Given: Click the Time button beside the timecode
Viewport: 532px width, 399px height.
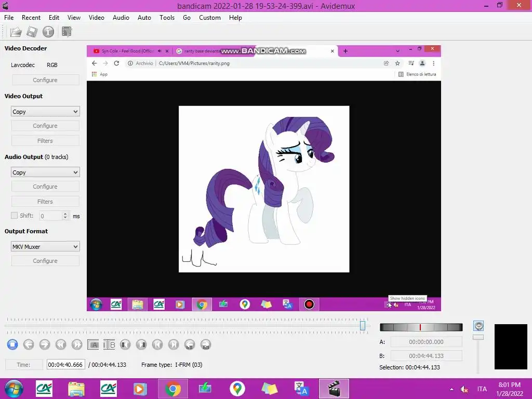Looking at the screenshot, I should pos(23,365).
